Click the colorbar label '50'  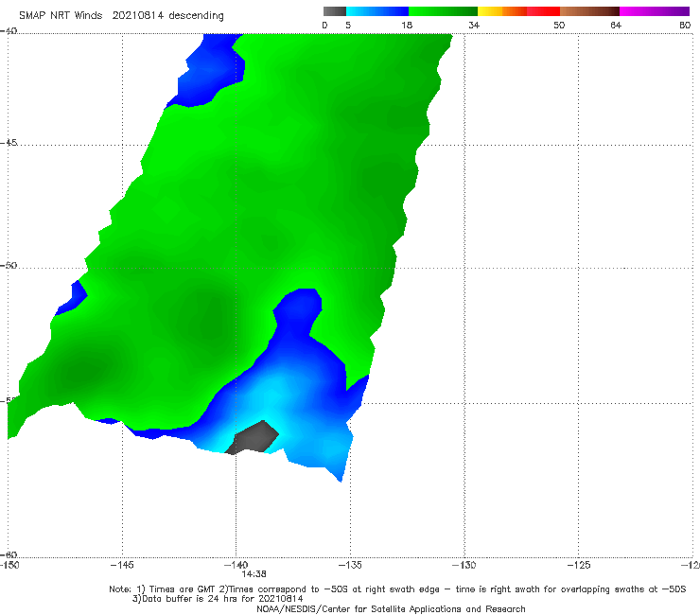point(559,26)
